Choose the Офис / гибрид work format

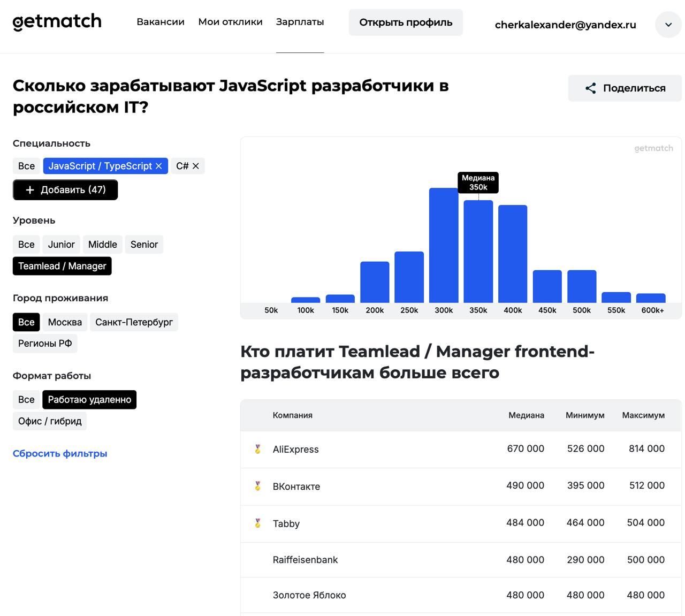[50, 421]
